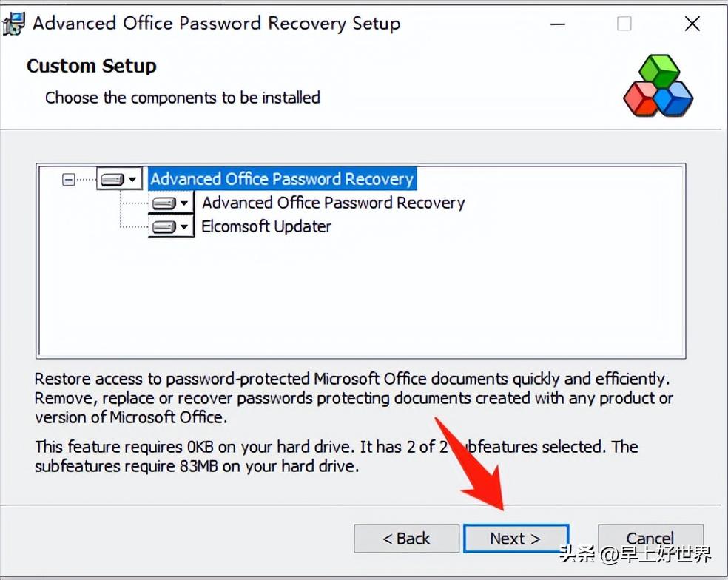Select highlighted Advanced Office Password Recovery root item

pyautogui.click(x=282, y=179)
